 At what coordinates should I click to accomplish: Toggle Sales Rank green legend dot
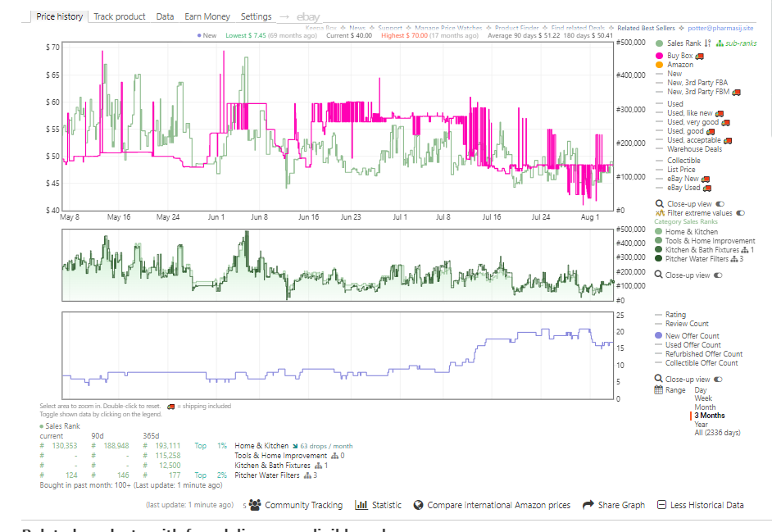659,43
